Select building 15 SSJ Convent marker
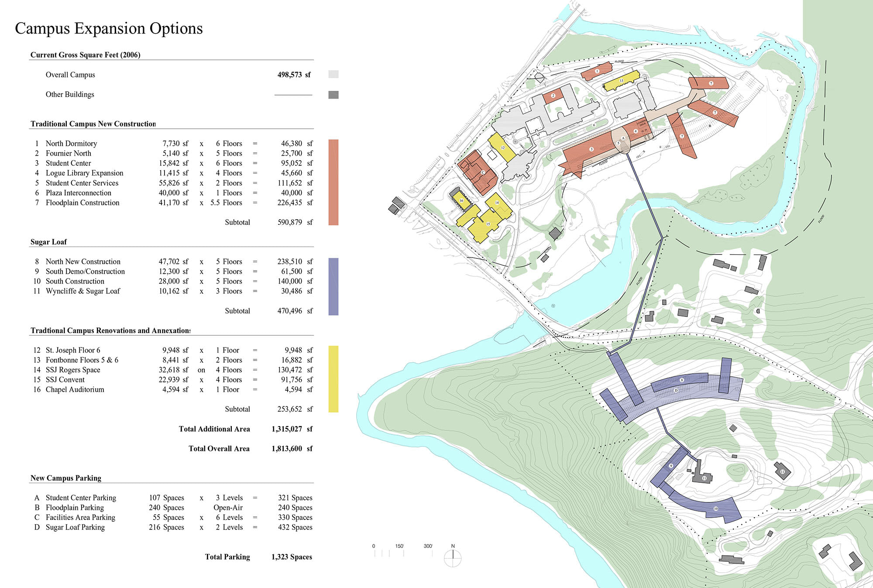This screenshot has width=873, height=588. (488, 224)
